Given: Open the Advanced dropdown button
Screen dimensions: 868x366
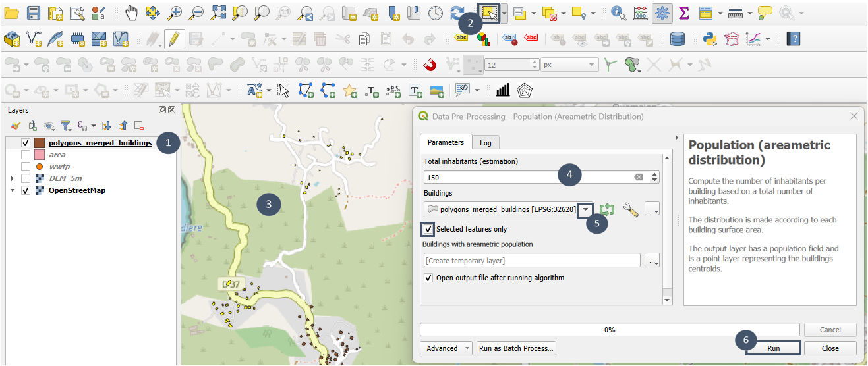Looking at the screenshot, I should click(x=447, y=348).
